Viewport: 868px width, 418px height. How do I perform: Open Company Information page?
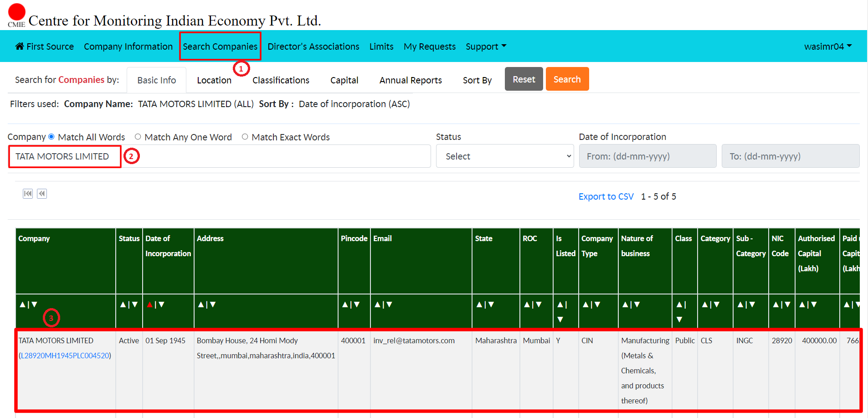tap(128, 46)
